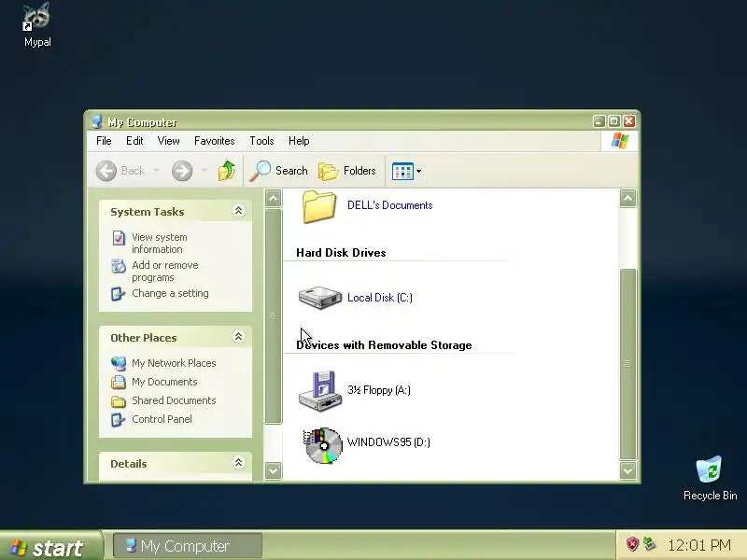Click the security shield tray icon
The image size is (747, 560).
click(632, 544)
